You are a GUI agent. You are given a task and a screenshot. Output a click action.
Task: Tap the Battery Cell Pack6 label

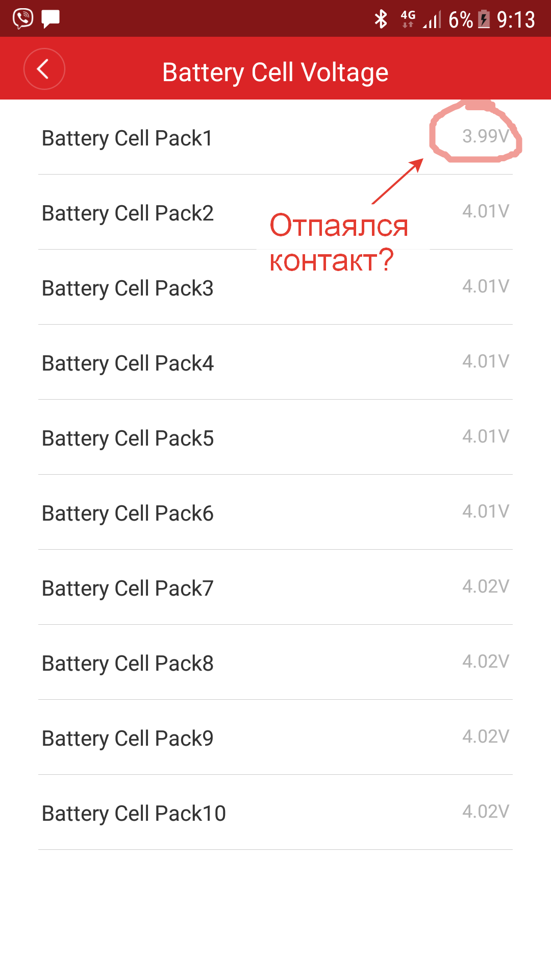click(x=128, y=513)
